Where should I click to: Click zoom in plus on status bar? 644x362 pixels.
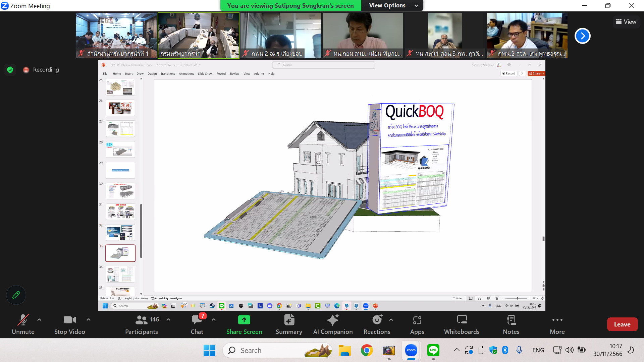click(529, 298)
